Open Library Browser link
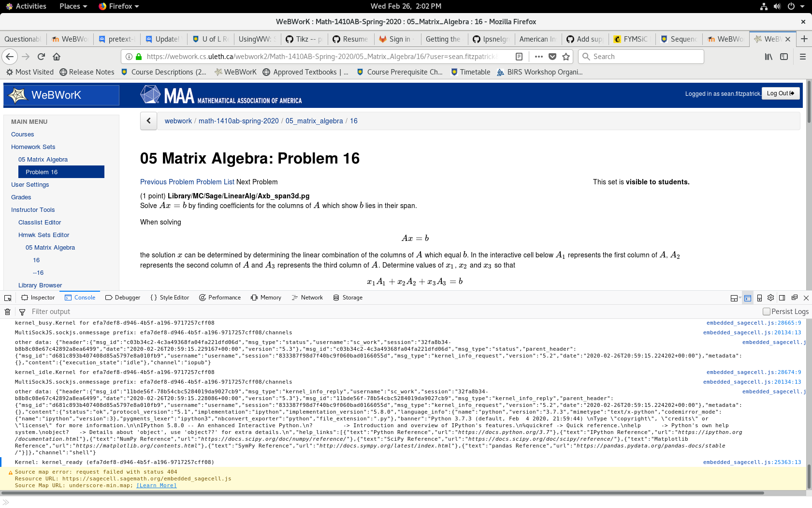 point(40,285)
